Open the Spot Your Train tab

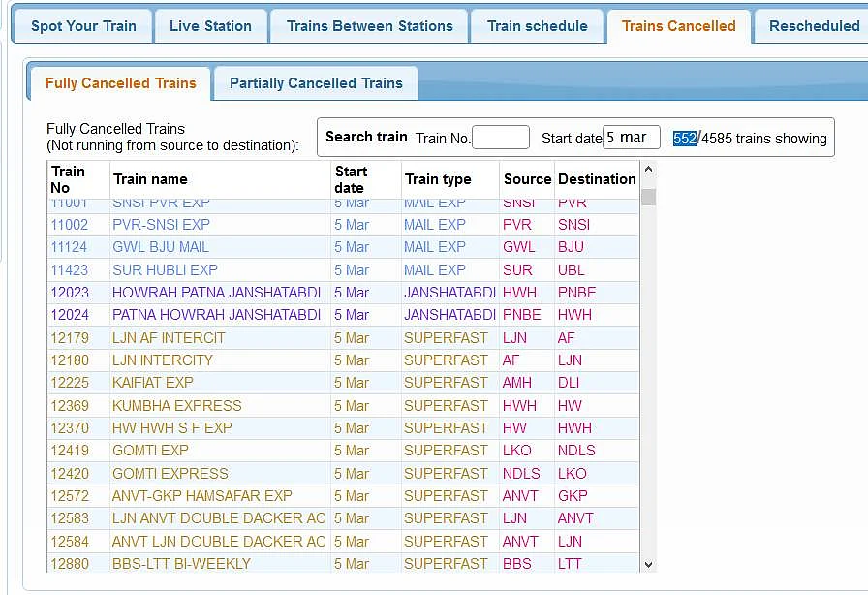pos(83,26)
